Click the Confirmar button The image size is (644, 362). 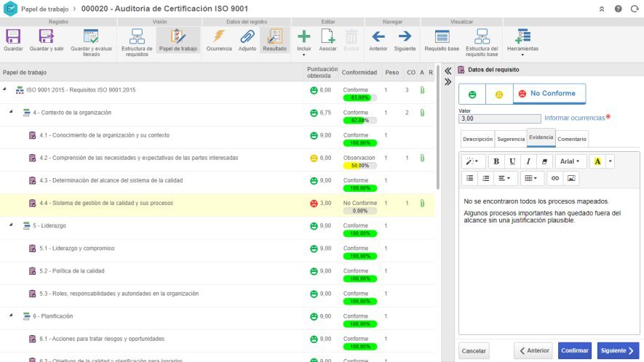tap(574, 350)
